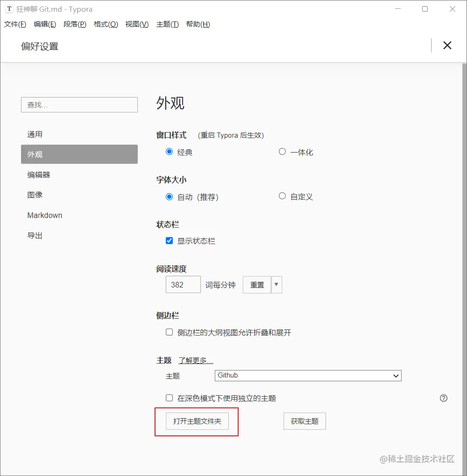Click the help question mark icon

pos(443,398)
